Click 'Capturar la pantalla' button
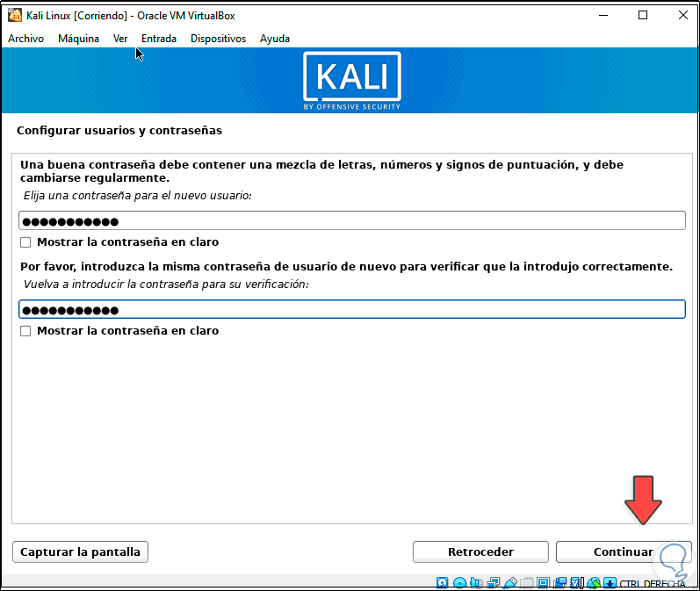Viewport: 700px width, 591px height. pos(80,552)
